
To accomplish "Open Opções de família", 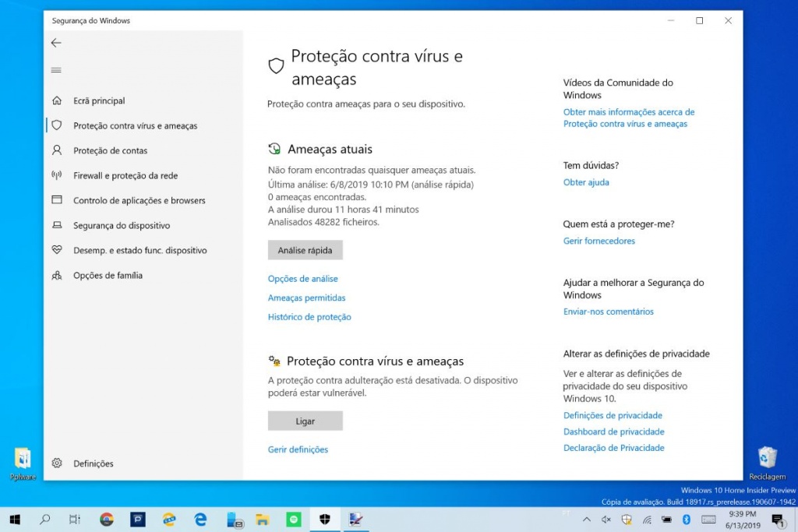I will 110,274.
